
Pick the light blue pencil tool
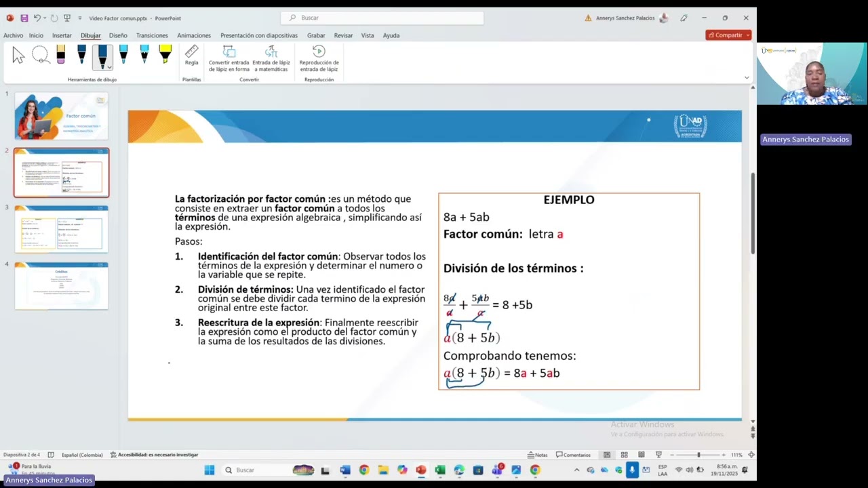tap(144, 55)
